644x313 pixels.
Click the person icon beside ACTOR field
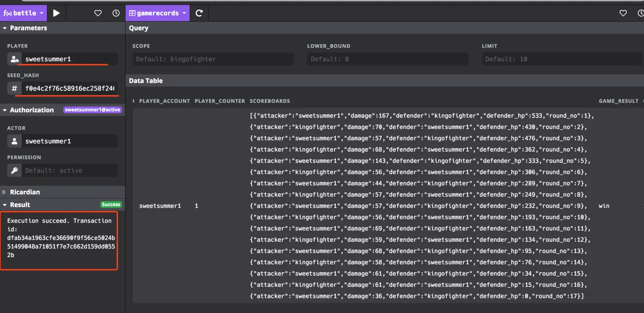pyautogui.click(x=15, y=141)
